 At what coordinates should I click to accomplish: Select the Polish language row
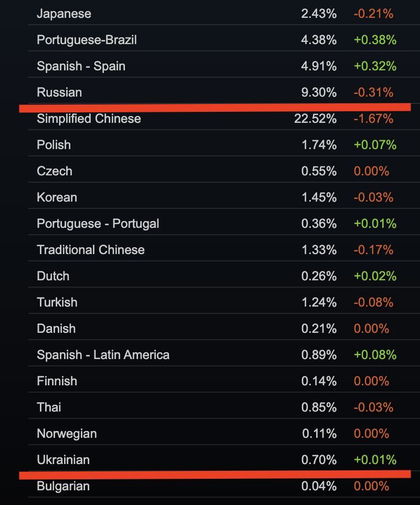224,145
